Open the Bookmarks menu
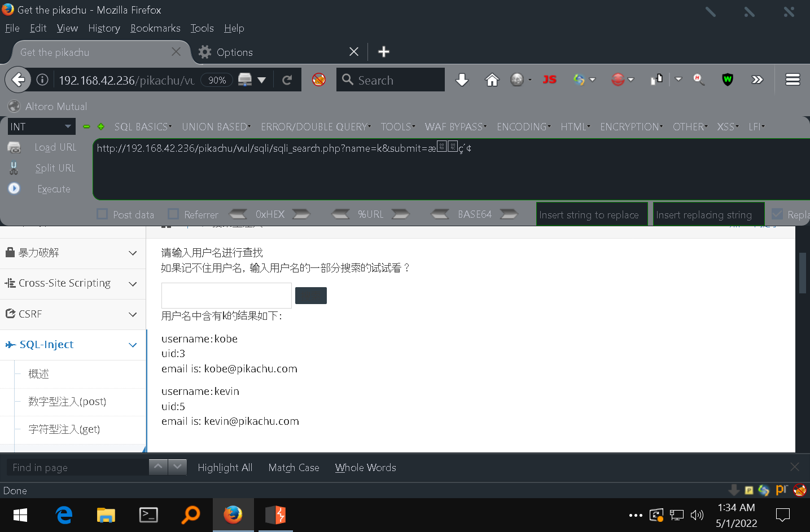This screenshot has width=810, height=532. (x=155, y=28)
